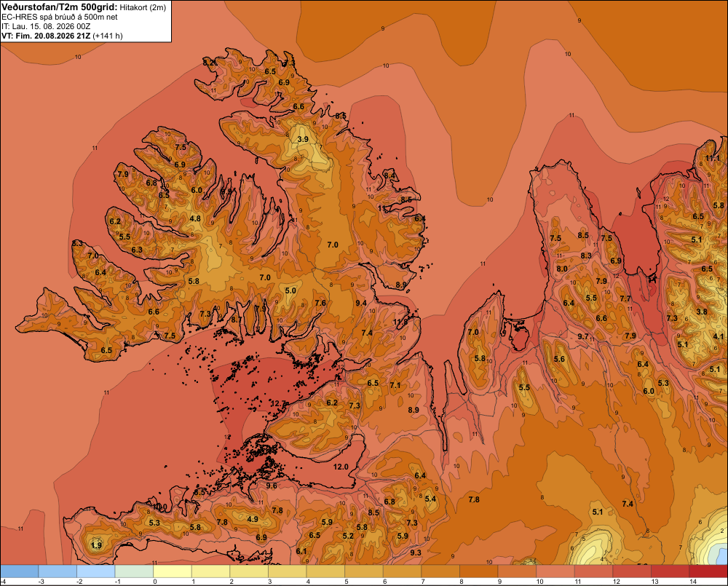Click the legend swatch between 5 and 6

pos(364,571)
